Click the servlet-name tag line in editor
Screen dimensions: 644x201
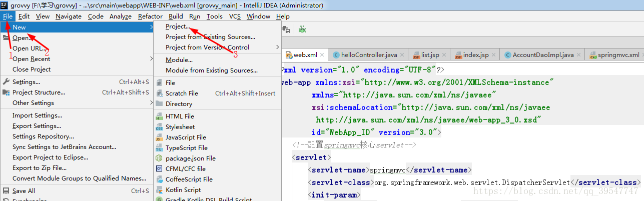point(390,170)
